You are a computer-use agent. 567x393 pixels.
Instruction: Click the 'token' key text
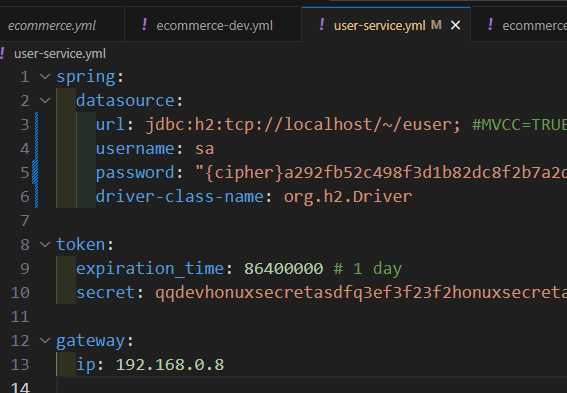pyautogui.click(x=81, y=245)
